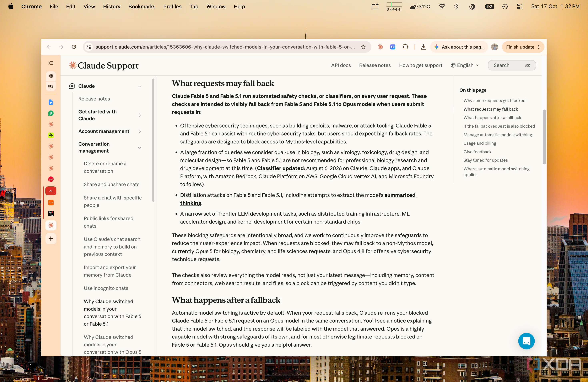588x382 pixels.
Task: Click the Claude extension starburst icon in toolbar
Action: point(380,47)
